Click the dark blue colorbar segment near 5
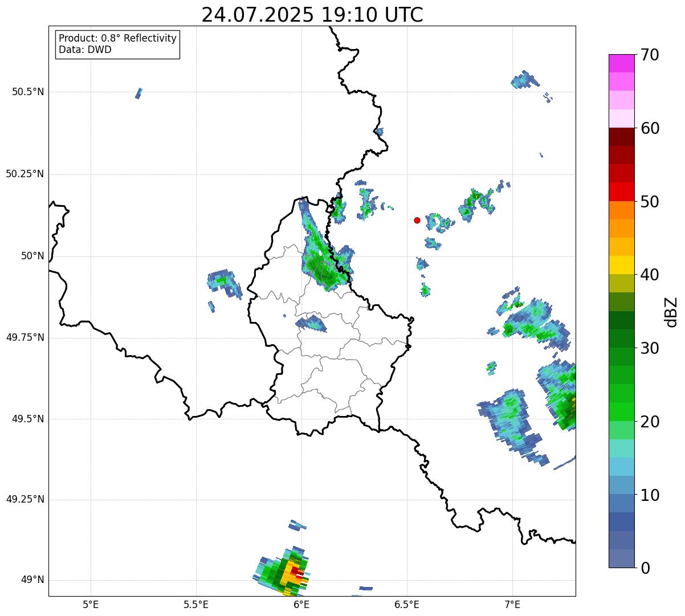The height and width of the screenshot is (616, 685). (621, 522)
